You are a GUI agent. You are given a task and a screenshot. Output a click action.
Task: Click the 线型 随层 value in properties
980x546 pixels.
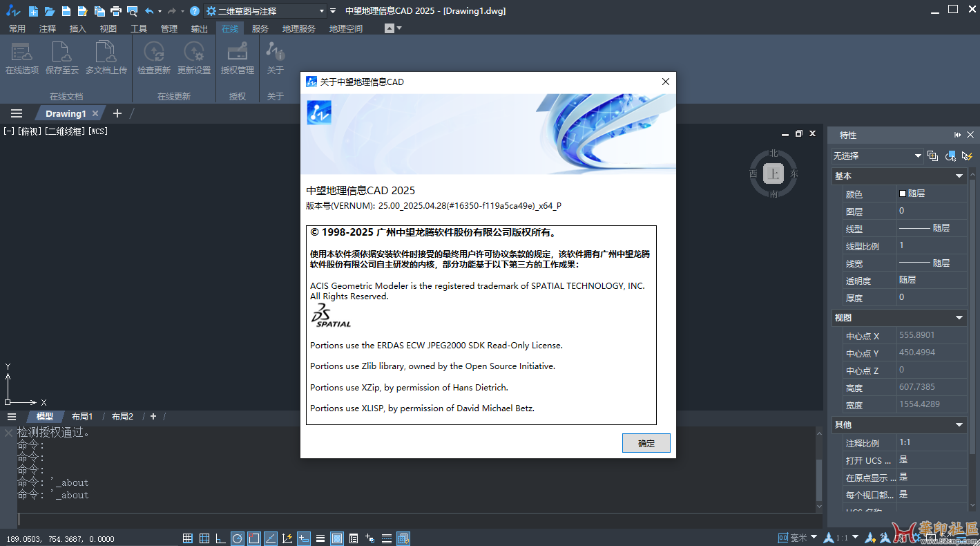(932, 228)
